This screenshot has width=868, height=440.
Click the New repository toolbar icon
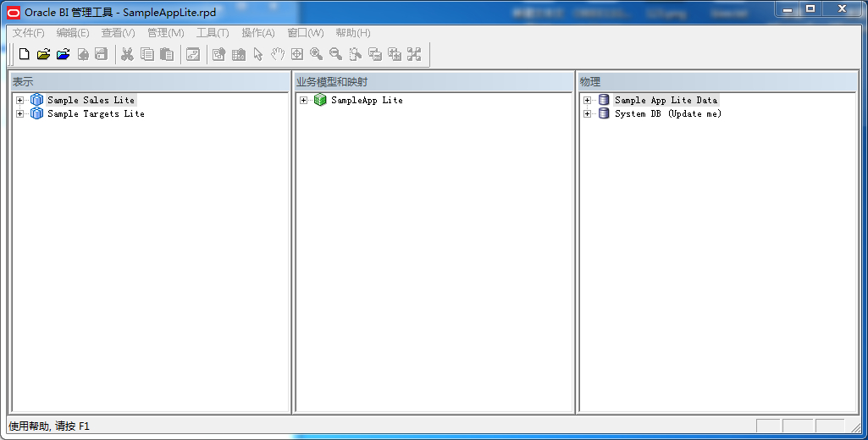click(25, 53)
